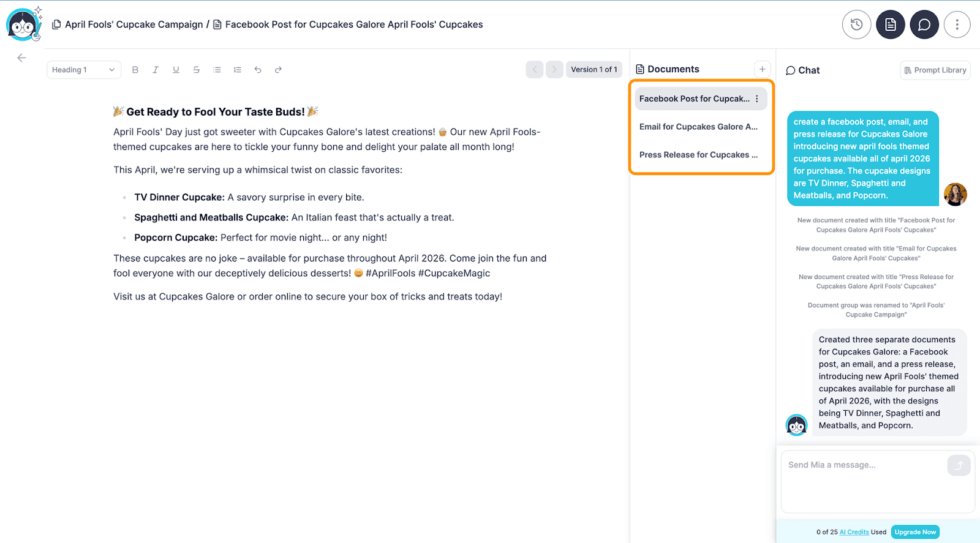Redo the last edit
Viewport: 980px width, 543px height.
pos(278,70)
